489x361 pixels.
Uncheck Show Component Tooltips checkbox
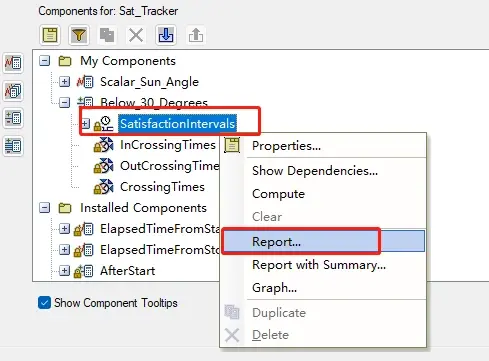(x=44, y=303)
